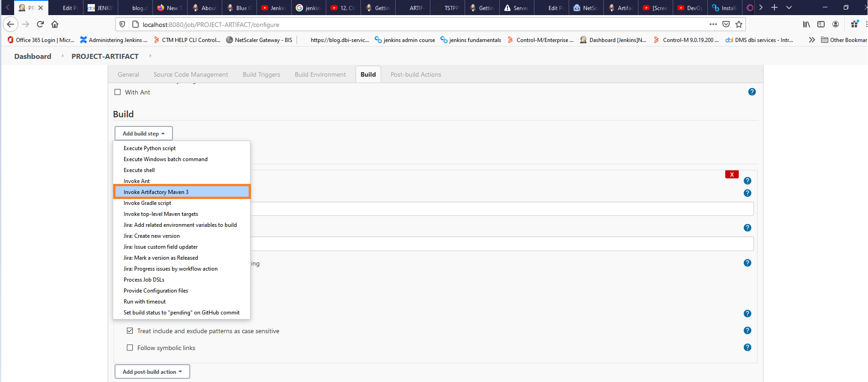Go to Dashboard breadcrumb link
868x382 pixels.
(33, 56)
